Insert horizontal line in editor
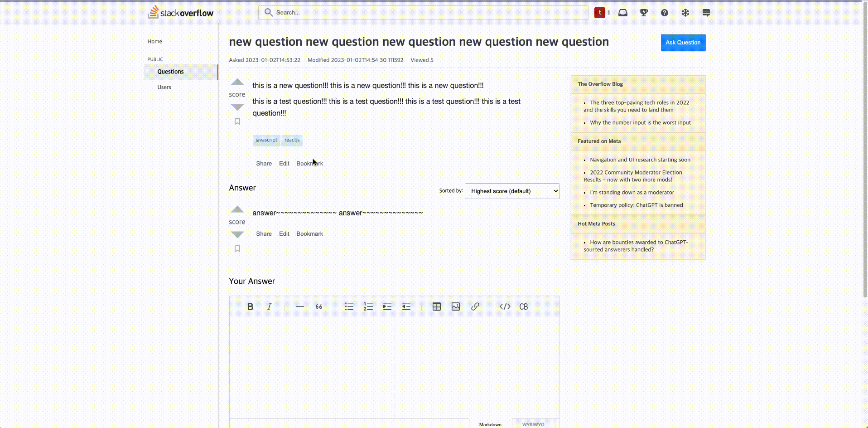The image size is (868, 428). click(x=299, y=306)
